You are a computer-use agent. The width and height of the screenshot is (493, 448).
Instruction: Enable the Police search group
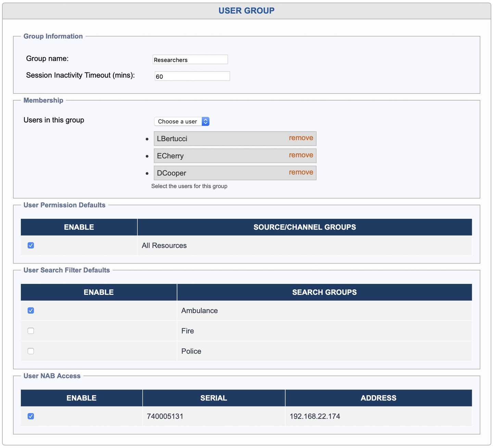pyautogui.click(x=31, y=351)
